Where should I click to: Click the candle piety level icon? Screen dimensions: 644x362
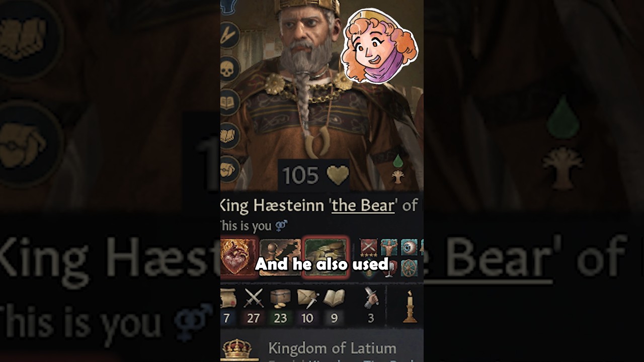(410, 306)
